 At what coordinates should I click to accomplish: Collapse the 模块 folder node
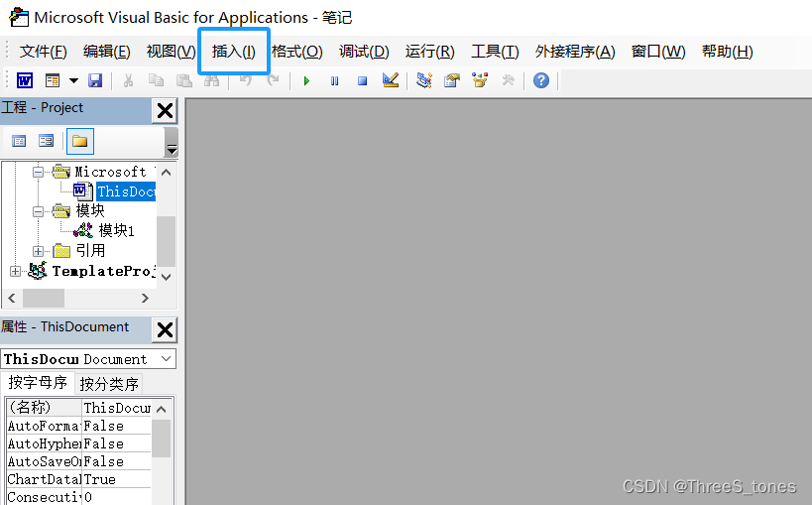point(38,211)
